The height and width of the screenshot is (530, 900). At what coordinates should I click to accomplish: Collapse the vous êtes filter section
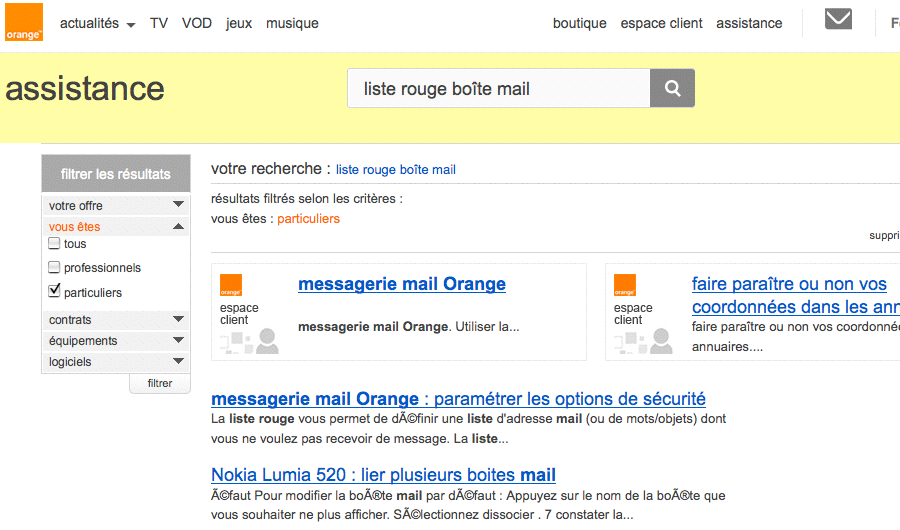pyautogui.click(x=178, y=227)
